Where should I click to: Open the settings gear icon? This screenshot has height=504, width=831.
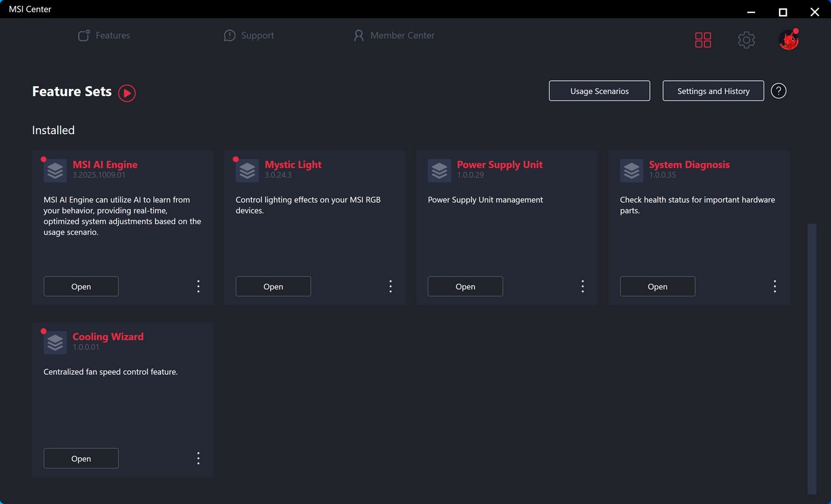746,40
